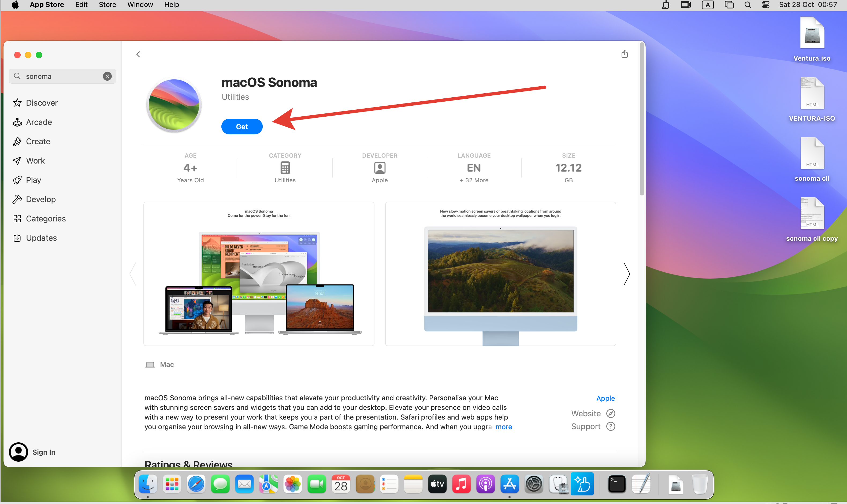Click the 4+ age rating

coord(191,168)
